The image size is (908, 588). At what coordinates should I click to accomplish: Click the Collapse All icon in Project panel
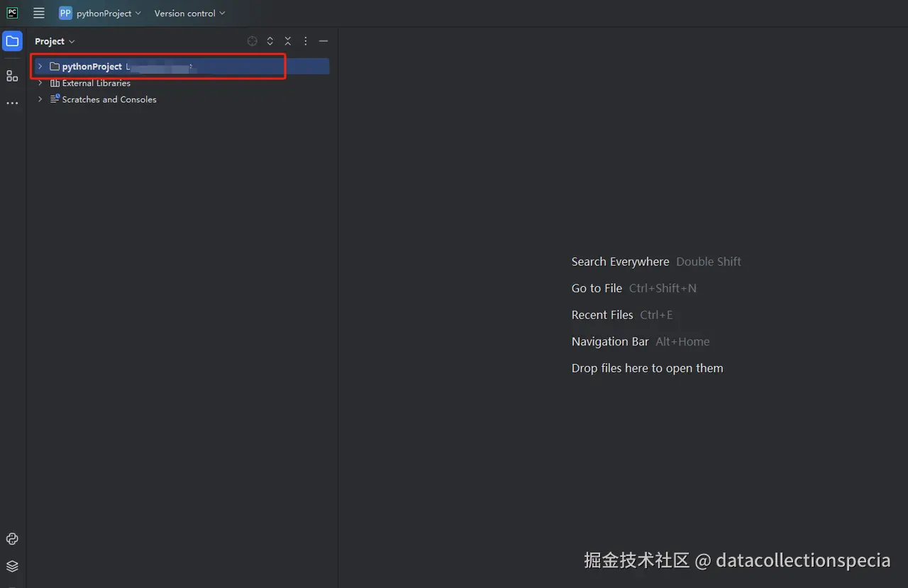click(x=288, y=41)
